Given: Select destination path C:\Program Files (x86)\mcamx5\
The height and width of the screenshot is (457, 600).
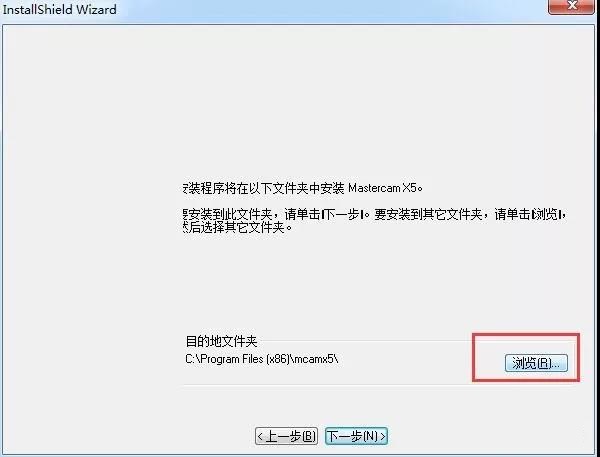Looking at the screenshot, I should point(262,359).
